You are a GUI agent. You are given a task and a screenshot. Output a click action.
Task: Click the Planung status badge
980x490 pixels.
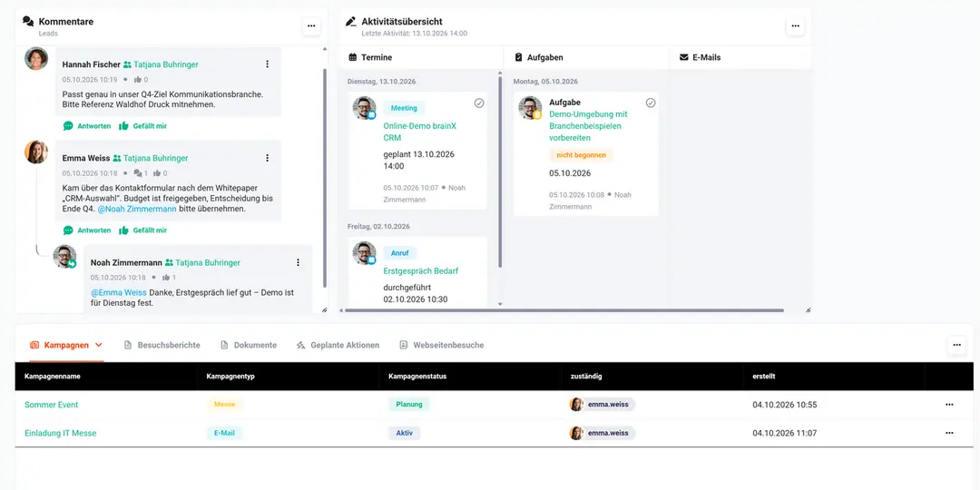pyautogui.click(x=408, y=405)
